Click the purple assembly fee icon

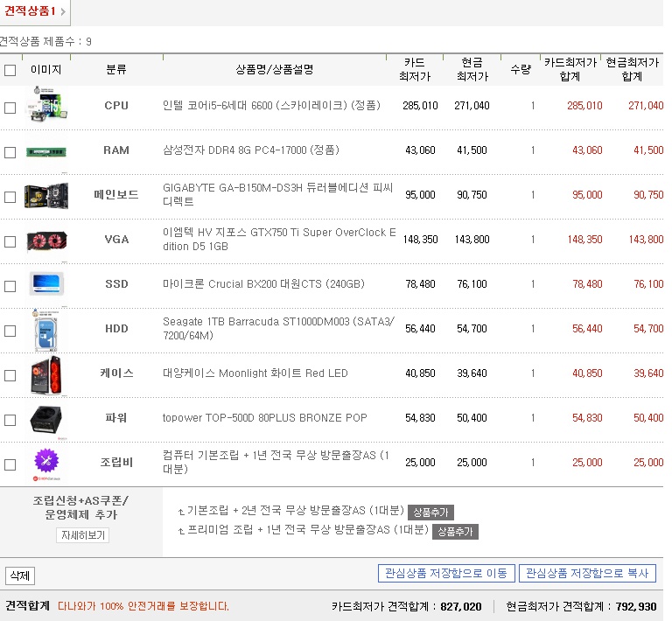(46, 463)
